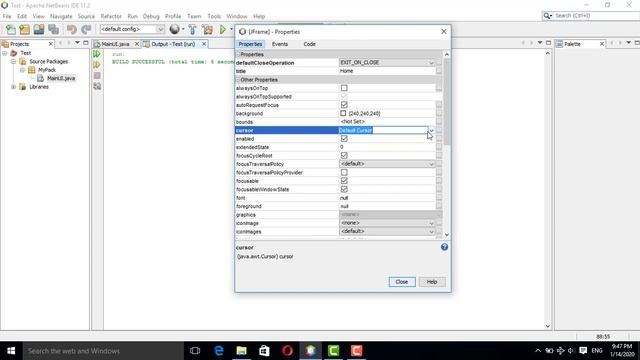Click the taskbar search box

(103, 351)
